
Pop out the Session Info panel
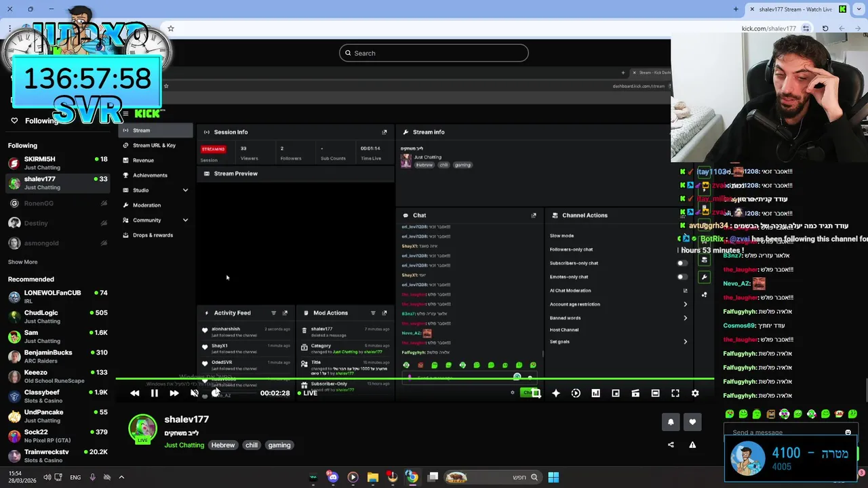384,132
